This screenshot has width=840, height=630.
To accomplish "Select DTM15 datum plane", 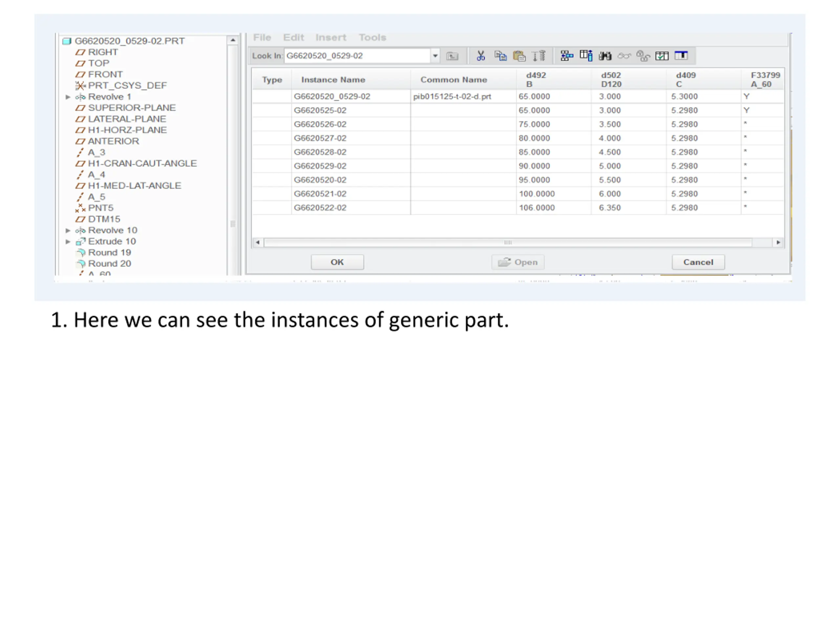I will tap(104, 219).
